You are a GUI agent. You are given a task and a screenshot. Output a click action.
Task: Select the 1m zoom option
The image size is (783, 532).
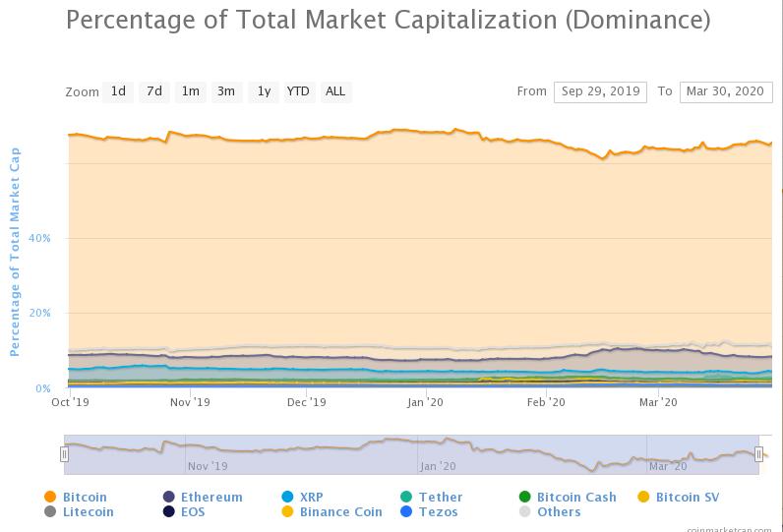tap(190, 91)
